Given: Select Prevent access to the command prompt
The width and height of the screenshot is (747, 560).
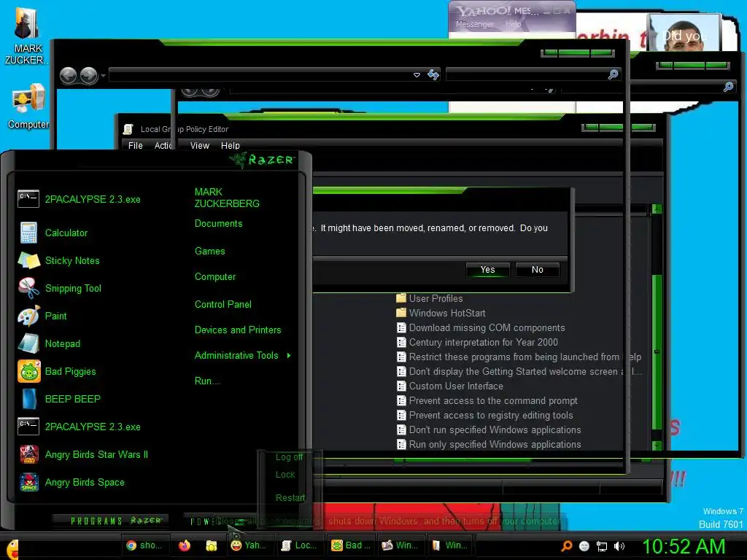Looking at the screenshot, I should [x=487, y=400].
